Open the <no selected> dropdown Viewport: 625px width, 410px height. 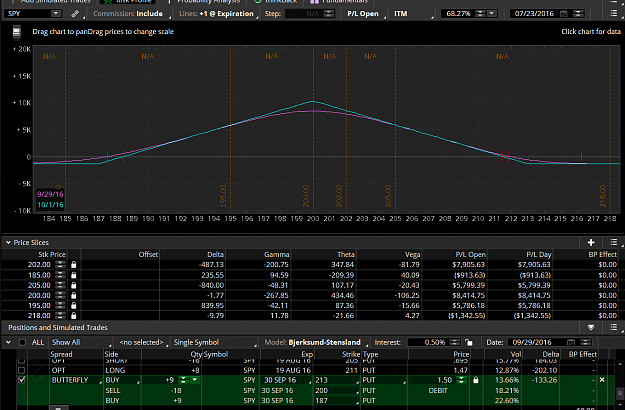coord(143,342)
